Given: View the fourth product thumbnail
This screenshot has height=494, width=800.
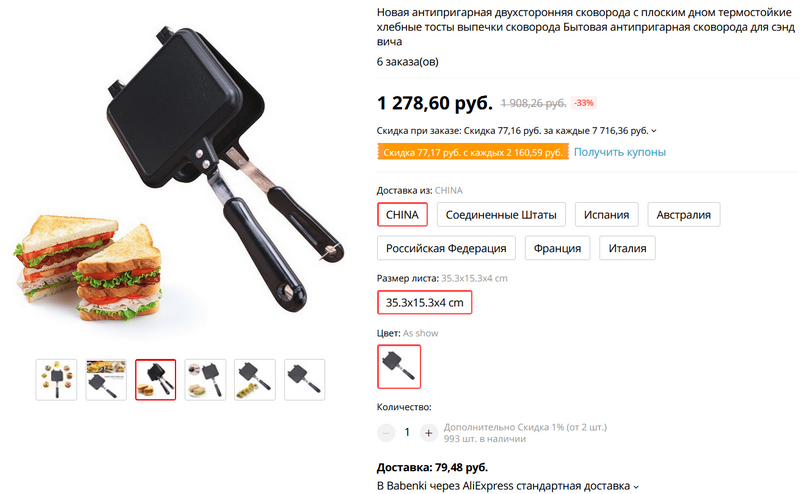Looking at the screenshot, I should point(205,380).
